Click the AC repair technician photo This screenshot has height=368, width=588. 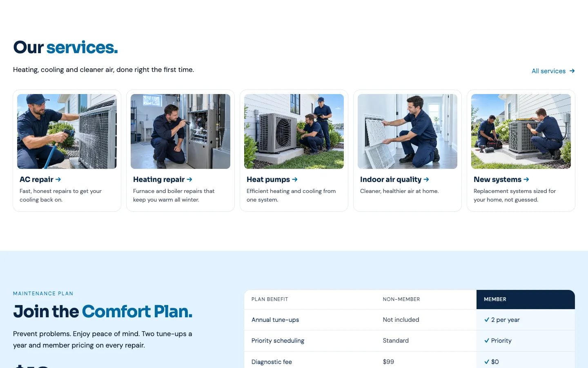click(x=67, y=131)
